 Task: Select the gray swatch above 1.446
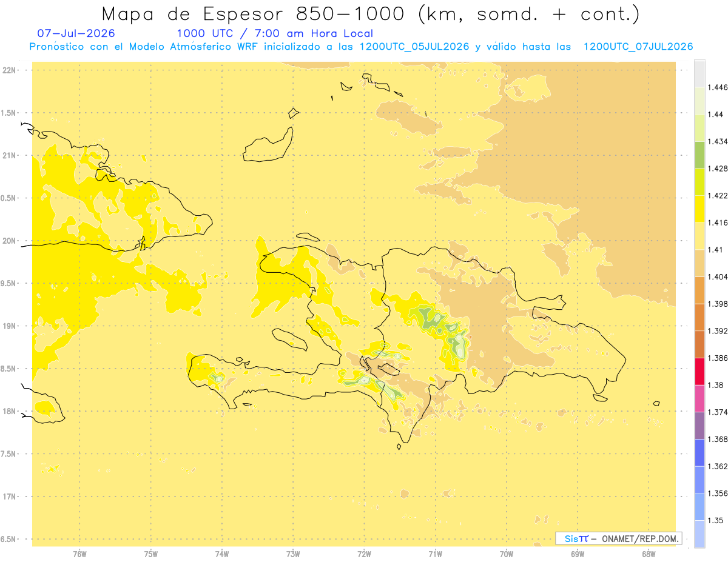[699, 73]
